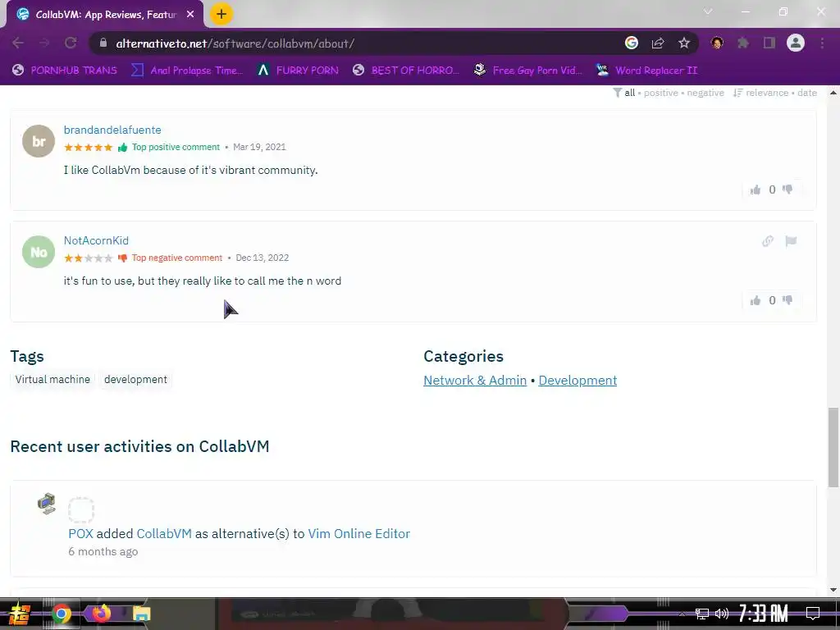Filter comments by 'positive'

[x=661, y=93]
